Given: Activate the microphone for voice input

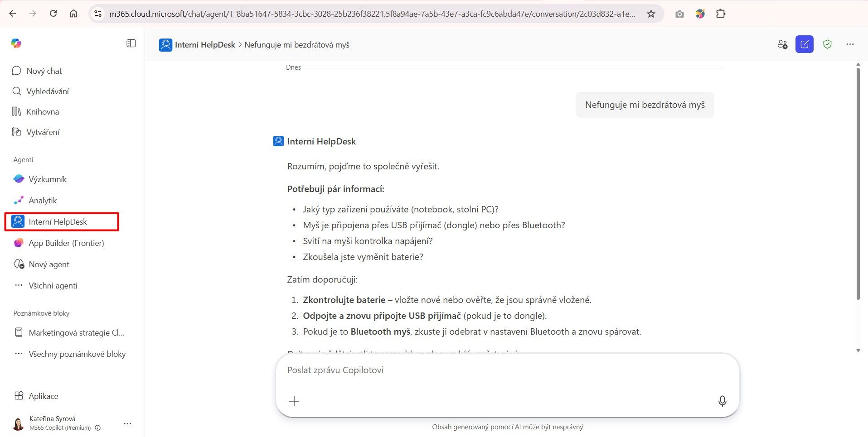Looking at the screenshot, I should coord(722,401).
